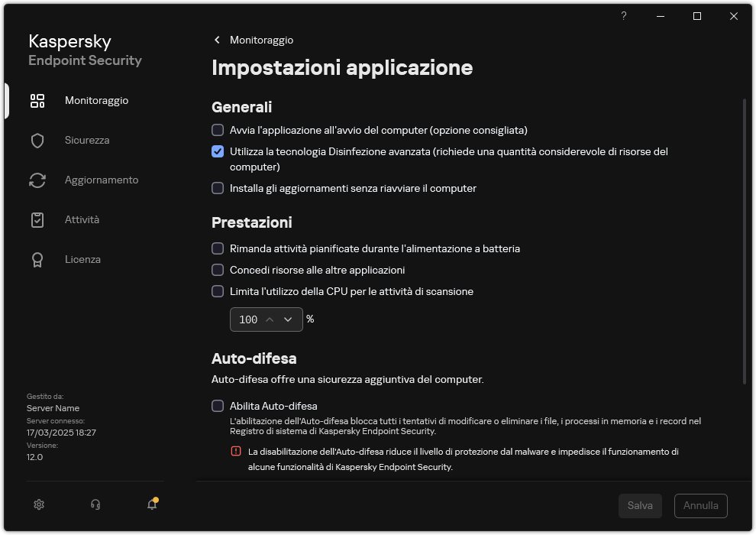This screenshot has height=535, width=756.
Task: Collapse back to Monitoraggio with the arrow
Action: [216, 40]
